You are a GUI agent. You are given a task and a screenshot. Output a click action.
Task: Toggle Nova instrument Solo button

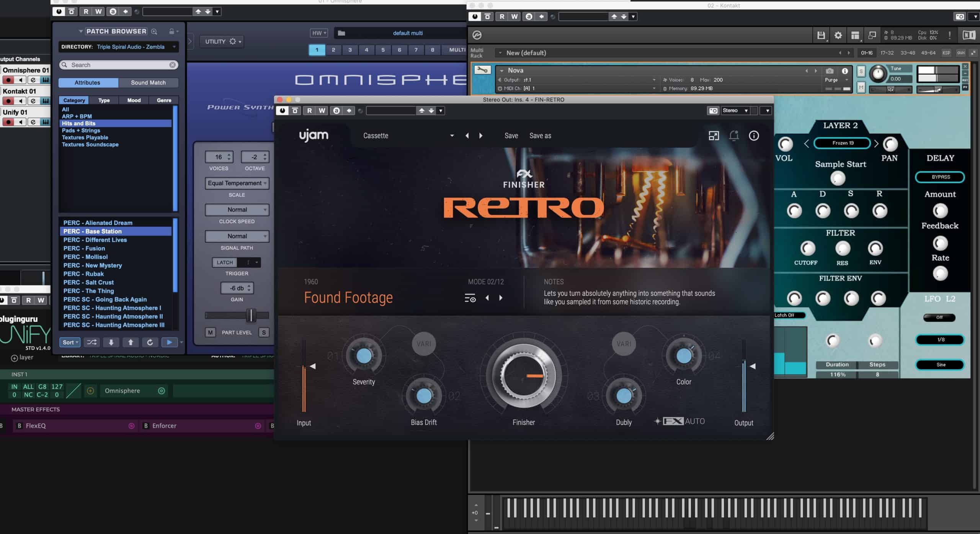[861, 71]
